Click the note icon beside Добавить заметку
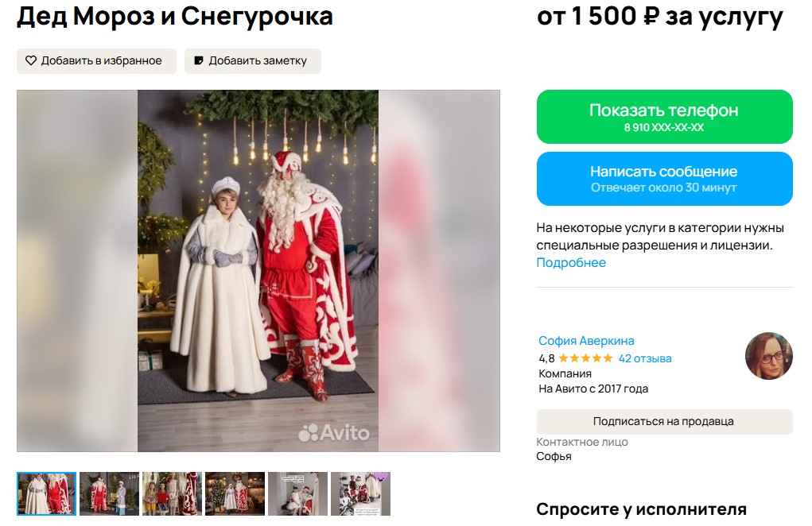The height and width of the screenshot is (526, 812). [x=198, y=60]
